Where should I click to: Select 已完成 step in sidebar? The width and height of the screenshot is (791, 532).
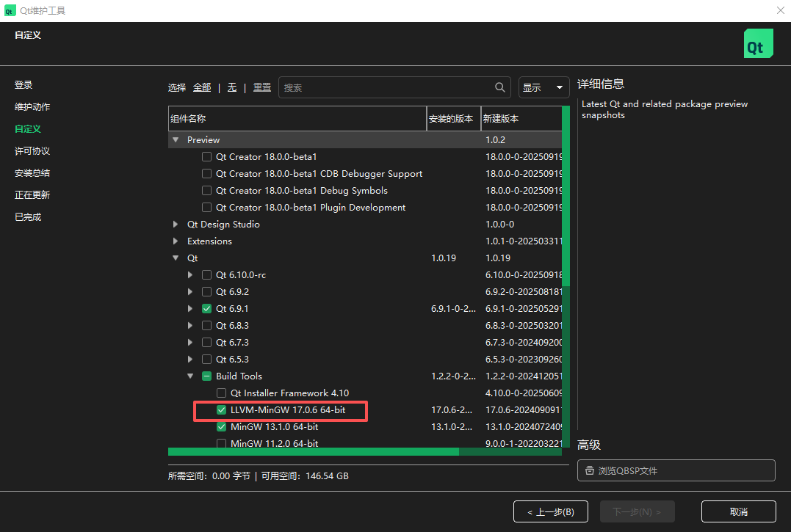point(28,216)
